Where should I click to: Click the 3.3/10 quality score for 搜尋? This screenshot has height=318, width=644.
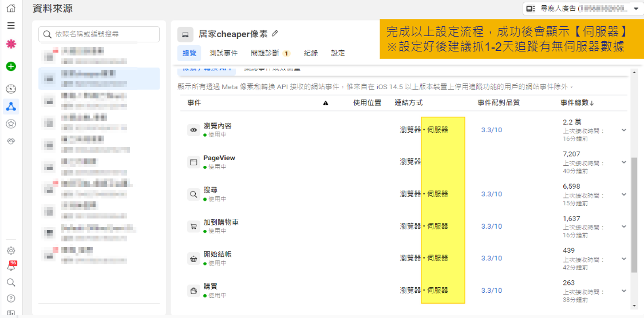click(491, 194)
